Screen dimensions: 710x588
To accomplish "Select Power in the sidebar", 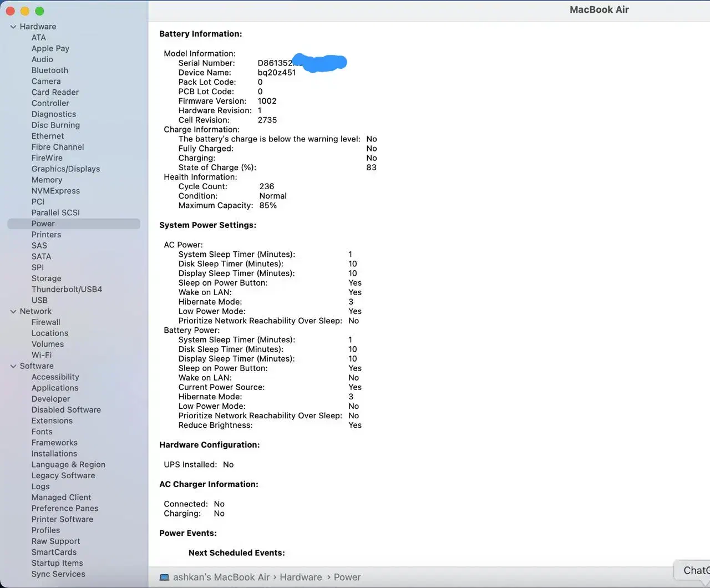I will click(x=43, y=224).
